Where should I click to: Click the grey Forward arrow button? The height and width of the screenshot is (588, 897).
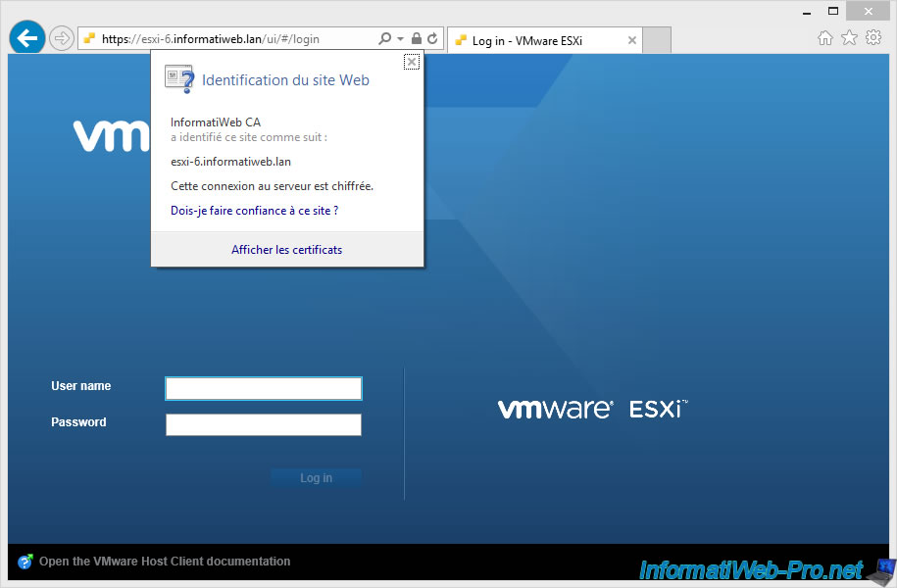click(x=61, y=39)
